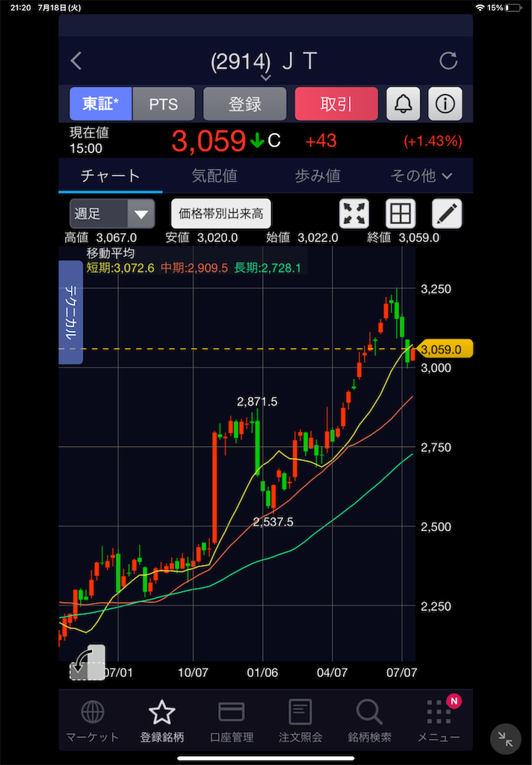
Task: Expand the chart to fullscreen
Action: tap(354, 214)
